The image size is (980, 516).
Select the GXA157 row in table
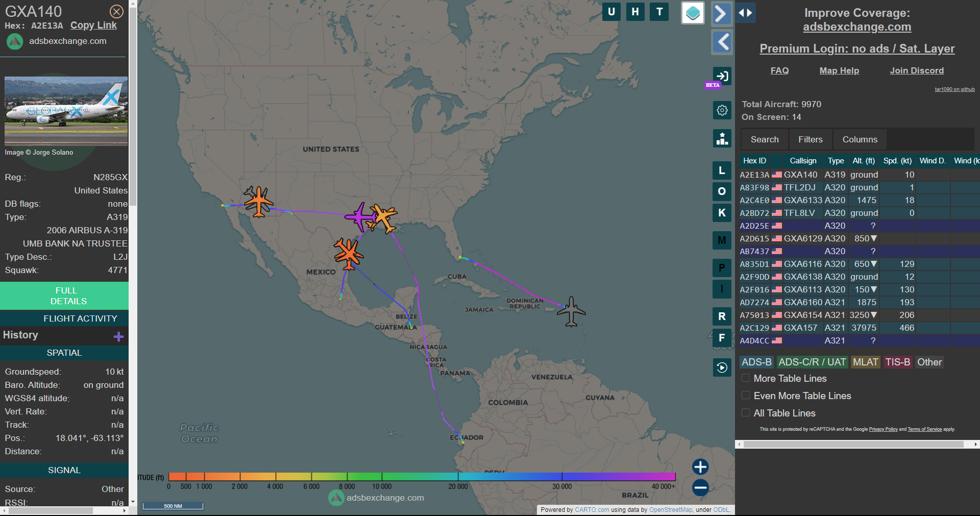click(860, 328)
